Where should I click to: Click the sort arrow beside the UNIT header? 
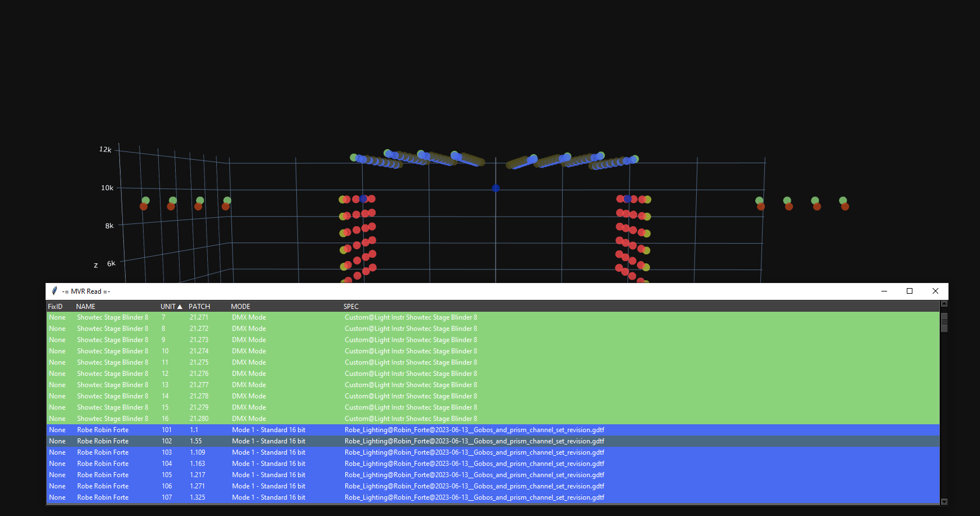180,307
